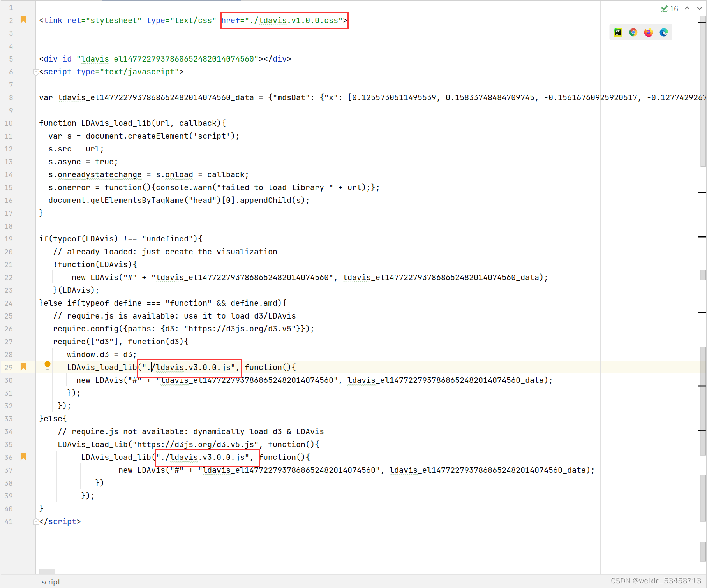The image size is (707, 588).
Task: Collapse the script tag fold on line 6
Action: (36, 72)
